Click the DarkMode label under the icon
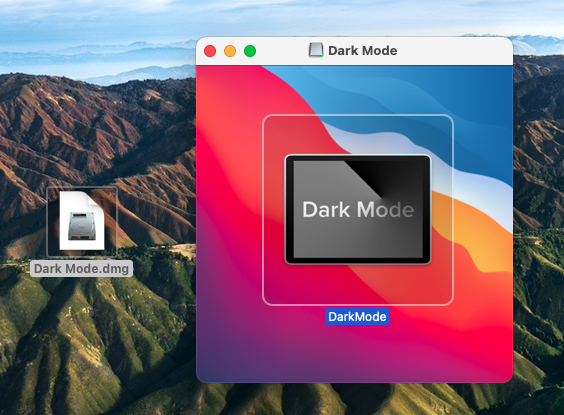The height and width of the screenshot is (415, 564). tap(357, 317)
